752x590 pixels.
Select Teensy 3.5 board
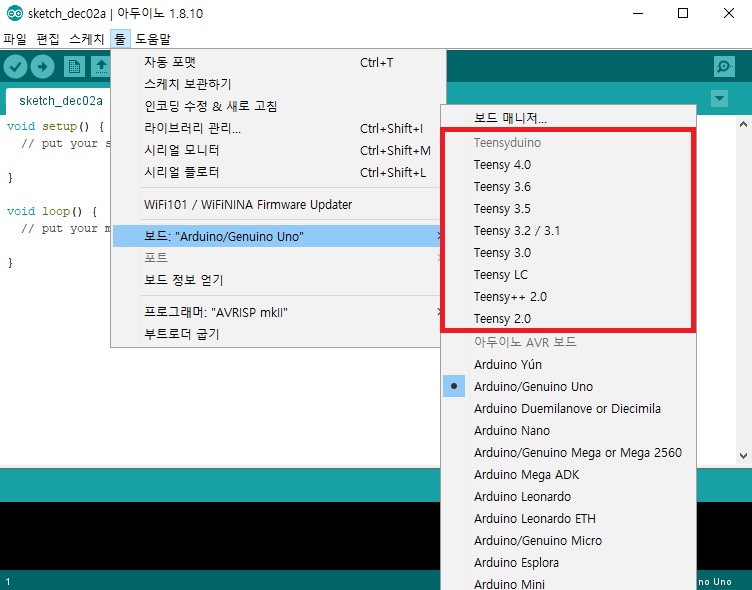pyautogui.click(x=568, y=209)
